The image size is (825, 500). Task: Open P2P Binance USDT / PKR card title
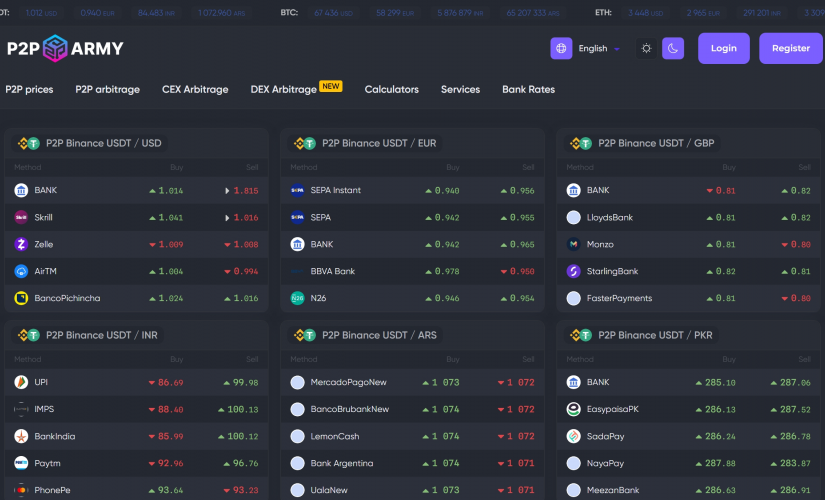(x=655, y=335)
